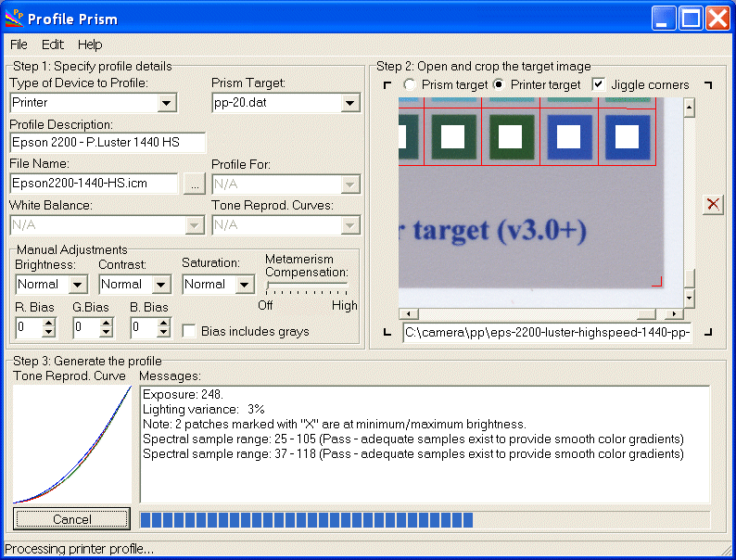The width and height of the screenshot is (736, 560).
Task: Open the Profile For dropdown
Action: [349, 185]
